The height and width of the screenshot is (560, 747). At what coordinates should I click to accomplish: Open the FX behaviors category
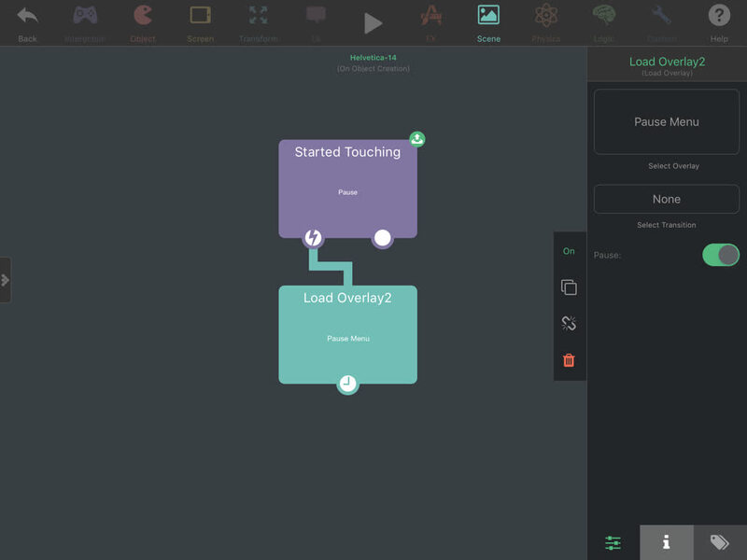tap(430, 22)
